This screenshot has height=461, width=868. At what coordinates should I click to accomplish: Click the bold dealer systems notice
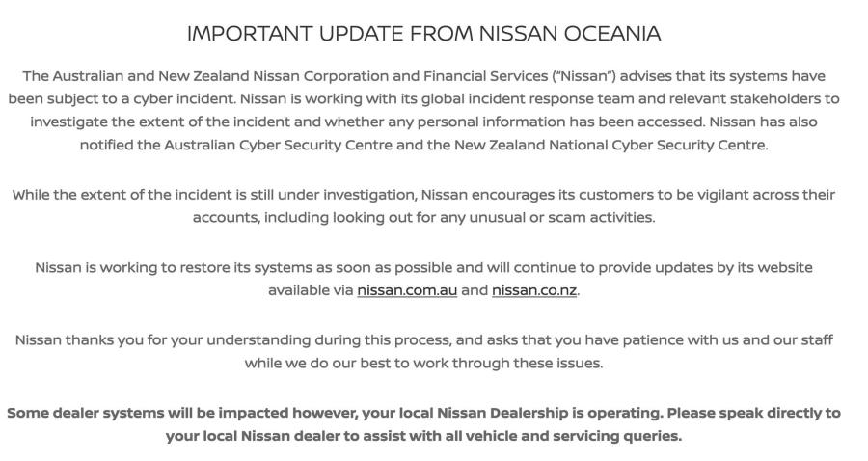point(423,424)
